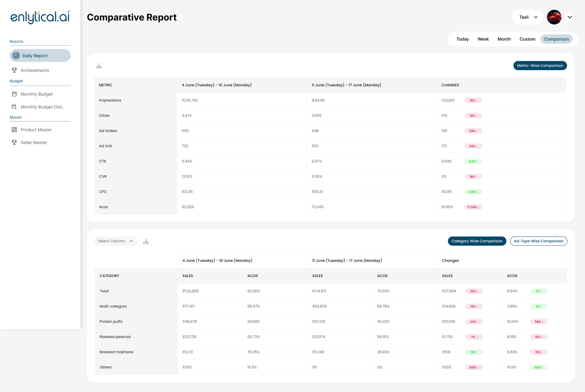Viewport: 585px width, 392px height.
Task: Download the category comparison table
Action: point(146,241)
